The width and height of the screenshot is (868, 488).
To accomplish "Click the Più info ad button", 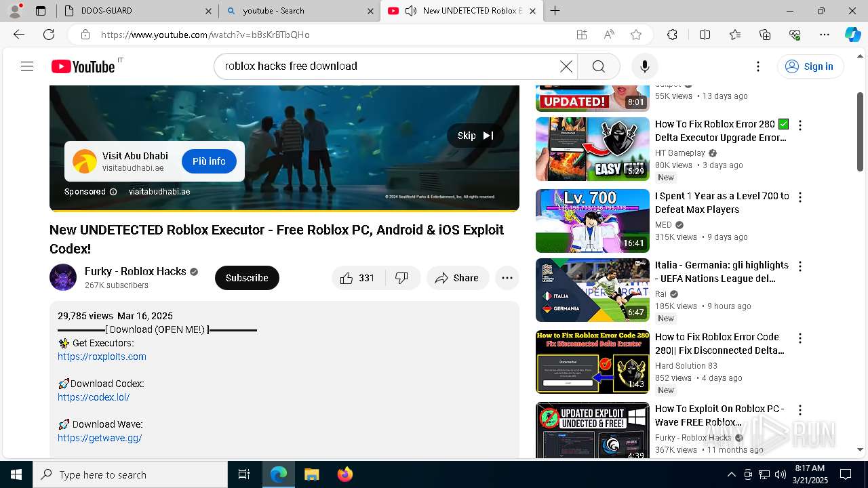I will coord(209,161).
